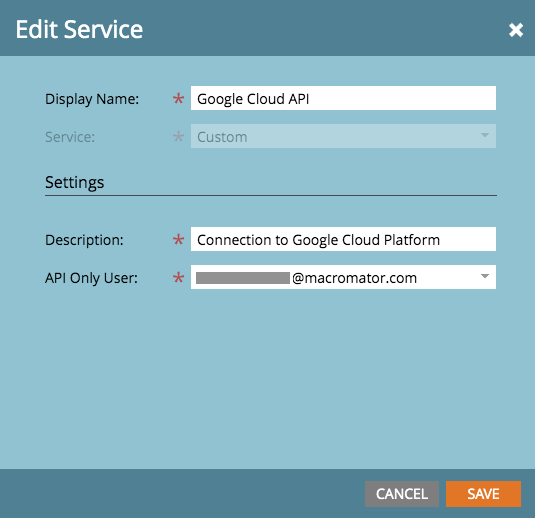535x518 pixels.
Task: Save the service settings
Action: (483, 494)
